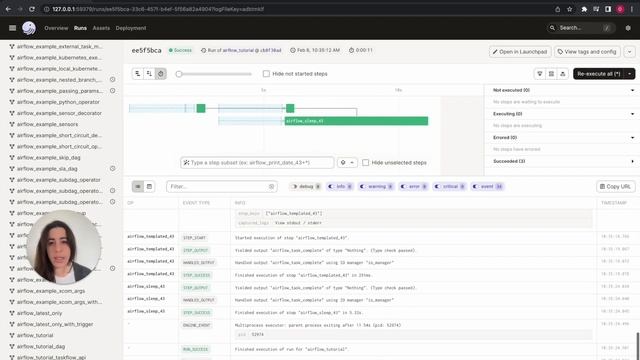
Task: Click schedule clock icon for airflow_example_sla_dag
Action: [113, 169]
